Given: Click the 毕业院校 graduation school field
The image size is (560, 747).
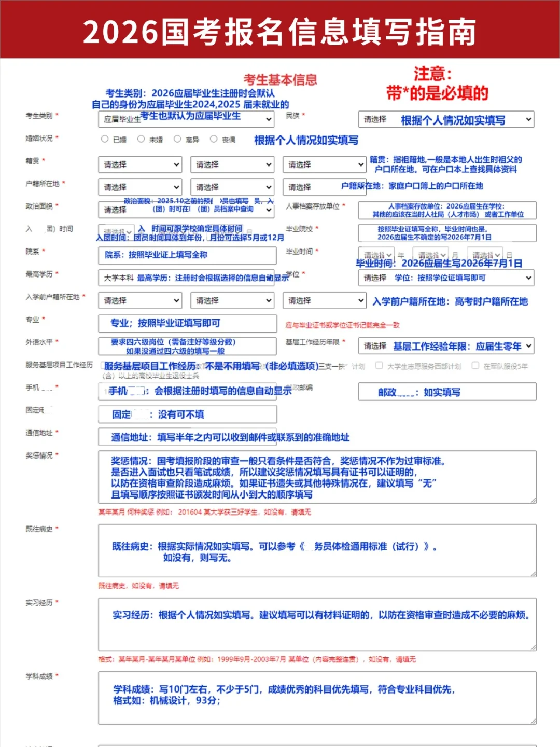Looking at the screenshot, I should point(447,233).
